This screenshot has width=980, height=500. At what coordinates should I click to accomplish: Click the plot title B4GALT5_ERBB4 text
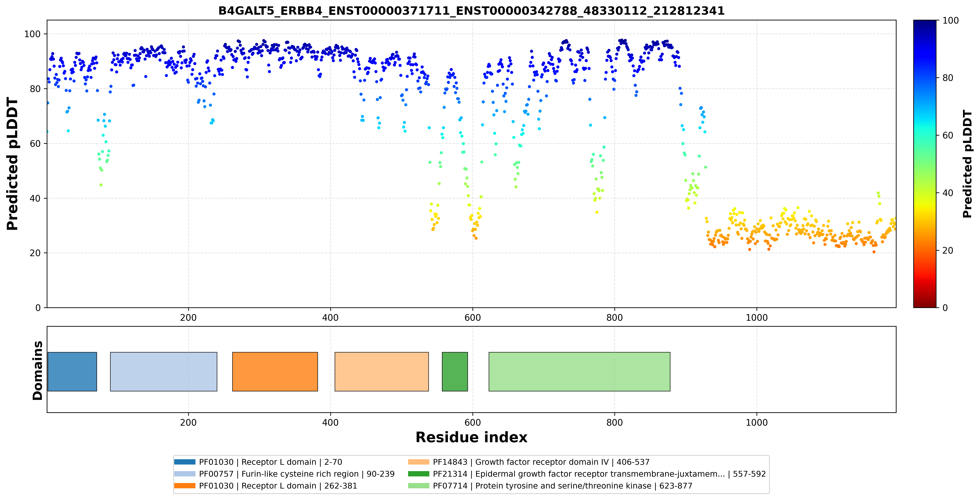click(x=471, y=11)
